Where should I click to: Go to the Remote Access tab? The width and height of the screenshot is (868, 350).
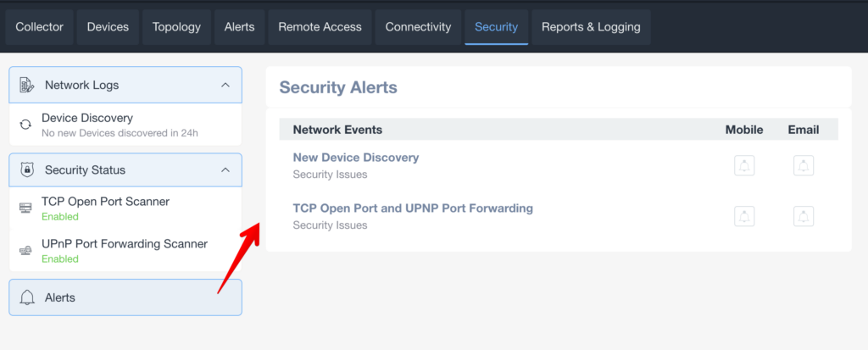click(320, 26)
